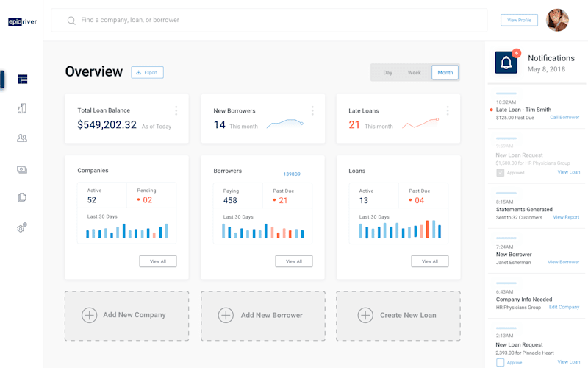This screenshot has height=368, width=588.
Task: Open the dashboard overview sidebar icon
Action: click(23, 79)
